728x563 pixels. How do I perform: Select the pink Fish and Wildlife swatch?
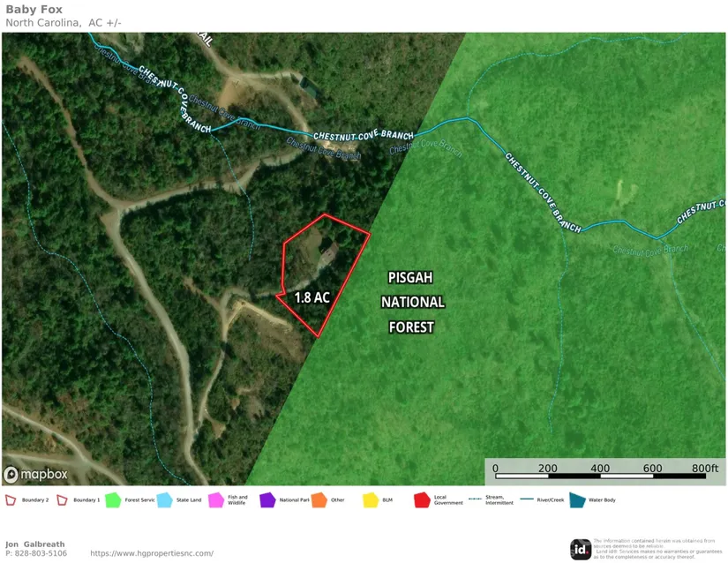tap(215, 500)
